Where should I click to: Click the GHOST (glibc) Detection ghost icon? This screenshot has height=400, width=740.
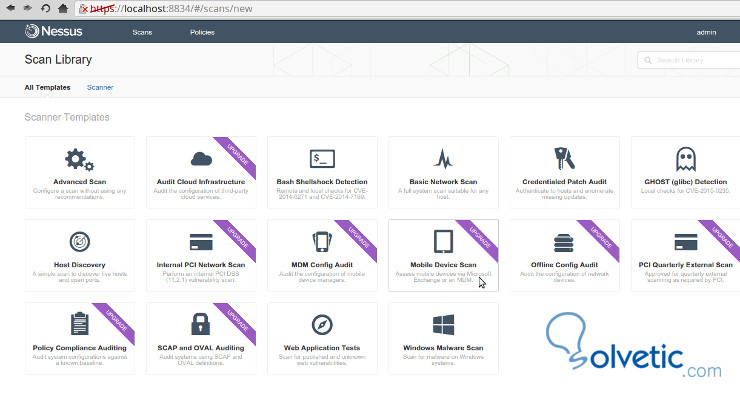pos(685,159)
